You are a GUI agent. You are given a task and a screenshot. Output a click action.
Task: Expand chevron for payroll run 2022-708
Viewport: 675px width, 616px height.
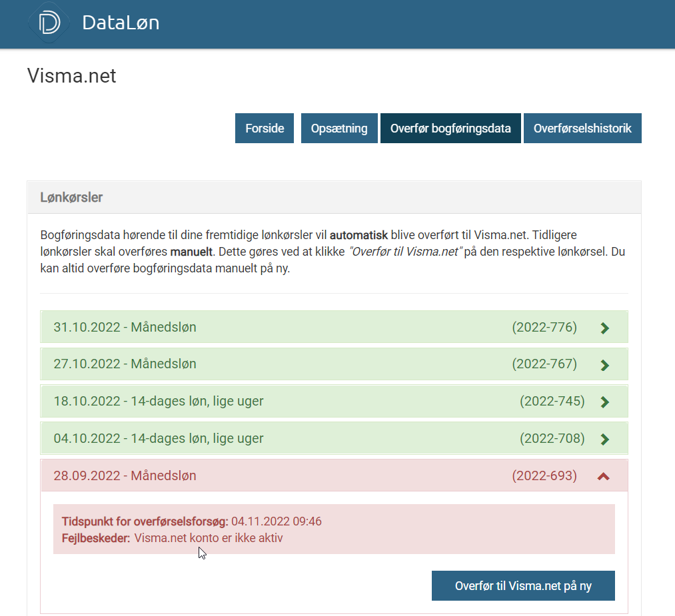tap(604, 440)
